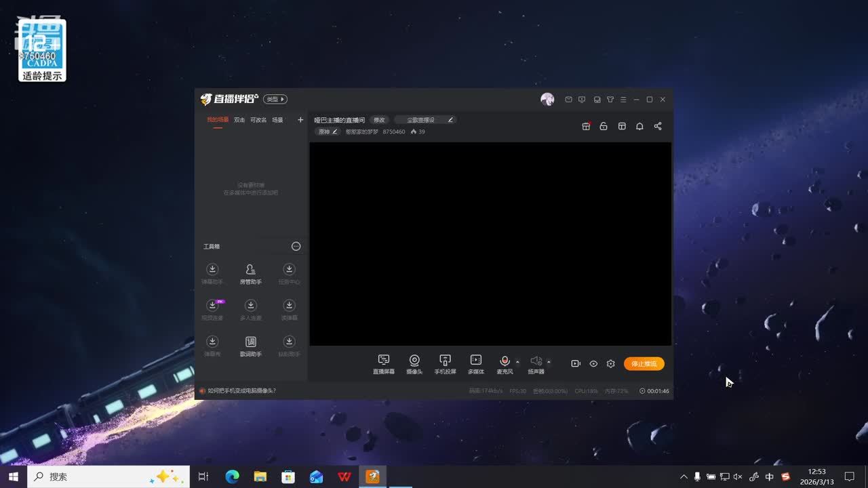Add a 摄像头 camera source

[414, 364]
